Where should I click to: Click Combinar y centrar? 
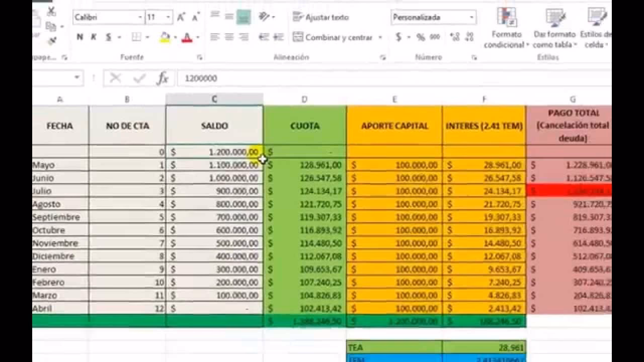pos(334,37)
